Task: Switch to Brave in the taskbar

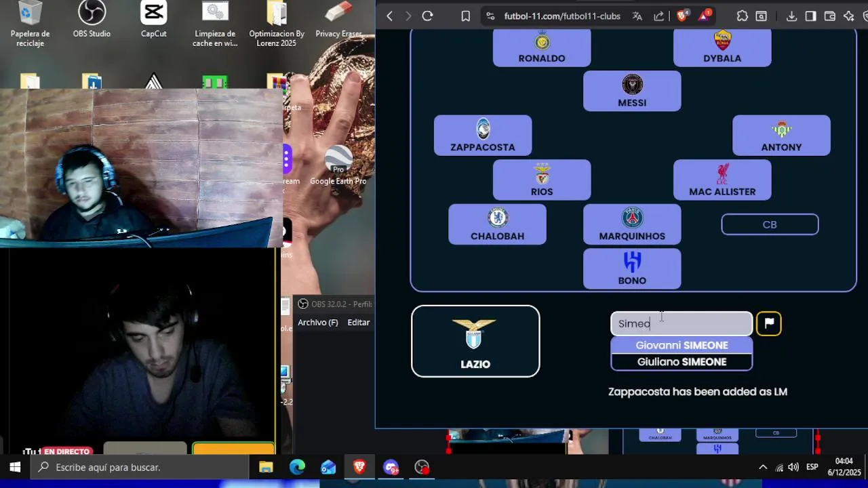Action: pyautogui.click(x=359, y=467)
